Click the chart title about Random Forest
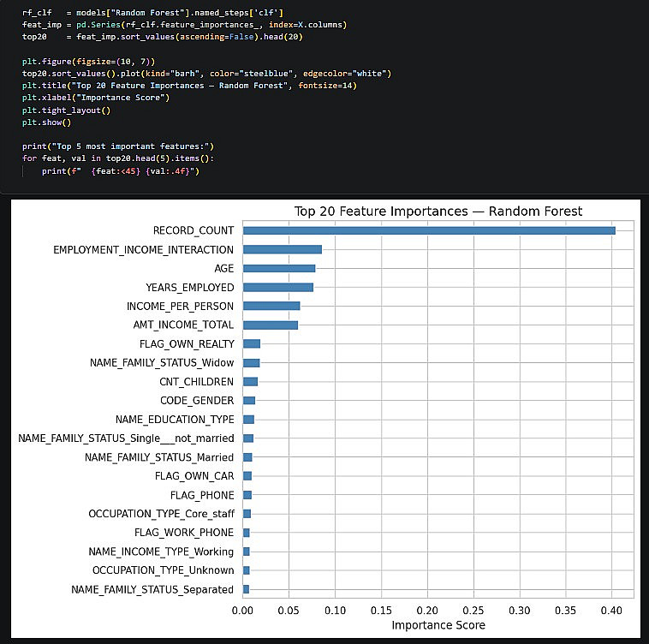The height and width of the screenshot is (644, 649). coord(438,211)
